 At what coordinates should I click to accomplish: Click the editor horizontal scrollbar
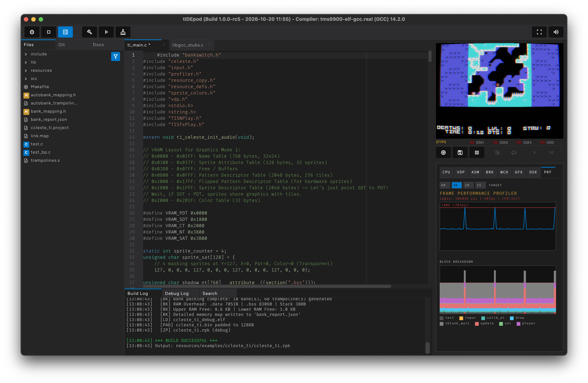point(267,286)
